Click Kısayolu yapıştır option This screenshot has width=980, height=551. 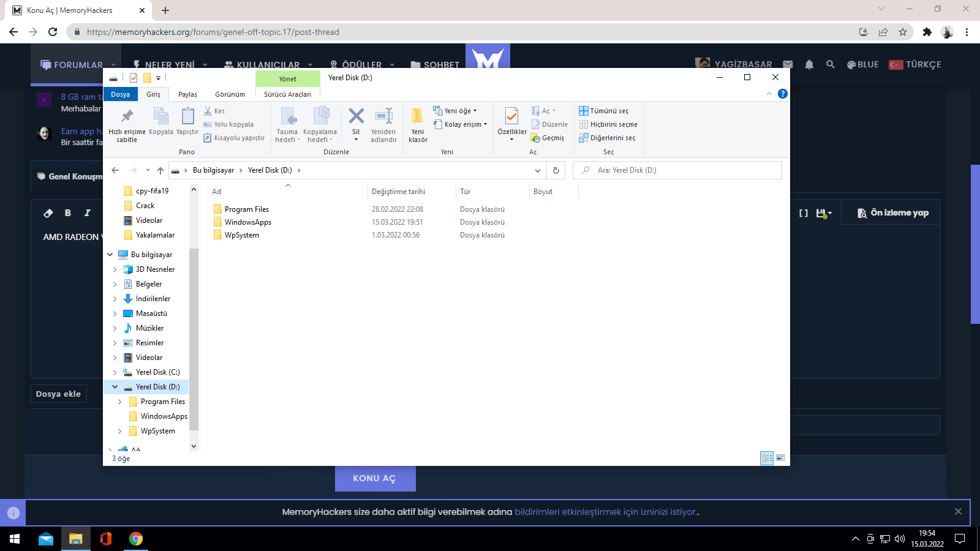click(234, 138)
